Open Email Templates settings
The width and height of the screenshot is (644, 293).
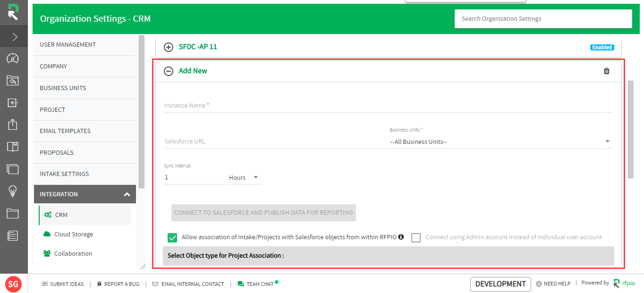coord(85,131)
